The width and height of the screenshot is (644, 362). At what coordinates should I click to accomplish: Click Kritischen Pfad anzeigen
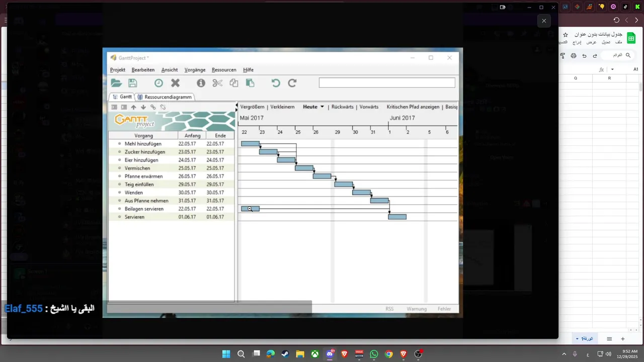click(413, 107)
